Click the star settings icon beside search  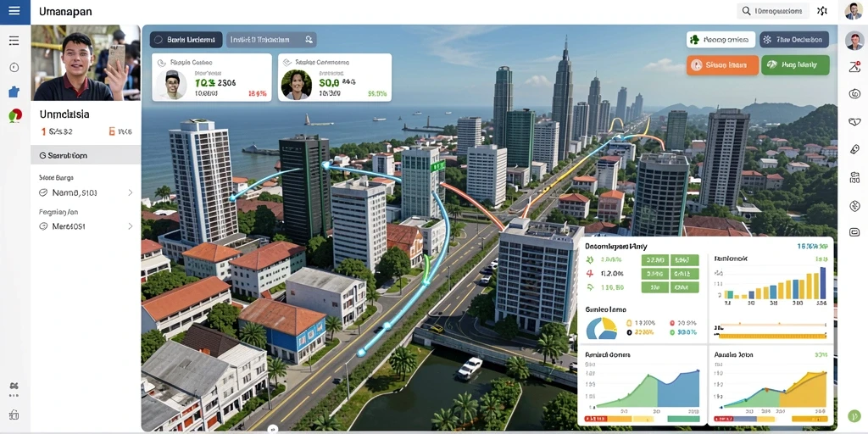coord(822,10)
